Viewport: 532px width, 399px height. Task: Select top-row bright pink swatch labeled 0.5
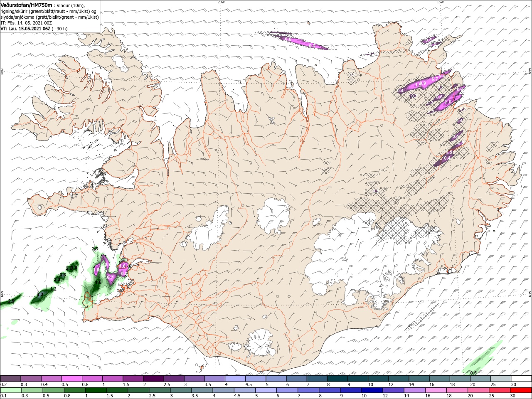pyautogui.click(x=71, y=379)
